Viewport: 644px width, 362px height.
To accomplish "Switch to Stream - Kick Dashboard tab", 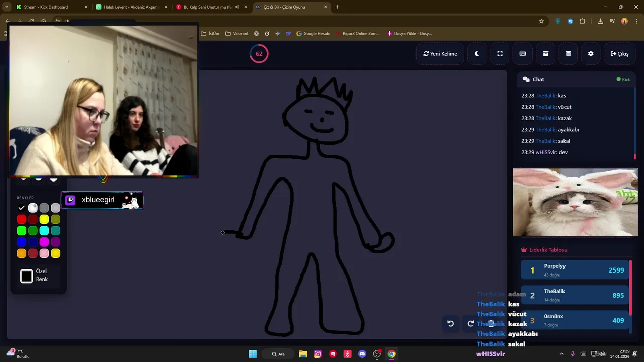I will pos(51,7).
